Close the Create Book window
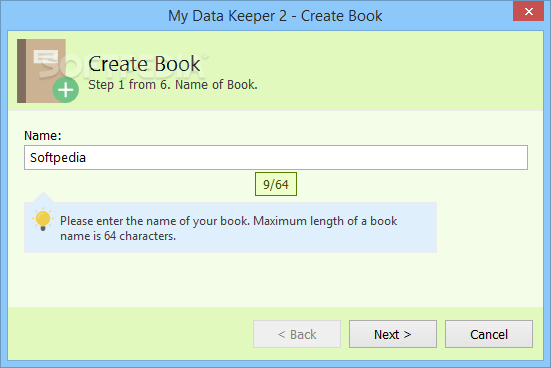Screen dimensions: 551x368 (529, 11)
